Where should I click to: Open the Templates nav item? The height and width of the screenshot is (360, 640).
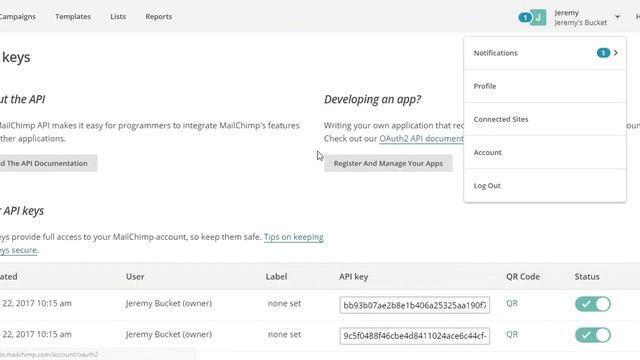[x=73, y=17]
